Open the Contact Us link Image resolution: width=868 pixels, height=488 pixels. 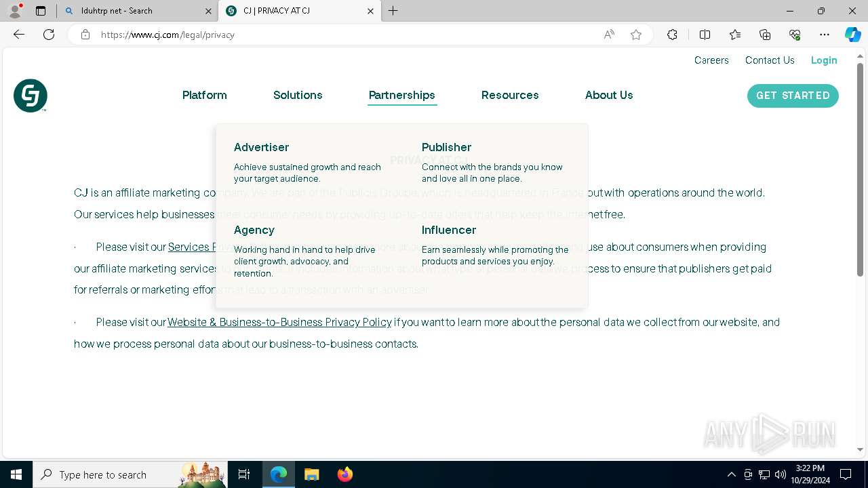point(770,60)
